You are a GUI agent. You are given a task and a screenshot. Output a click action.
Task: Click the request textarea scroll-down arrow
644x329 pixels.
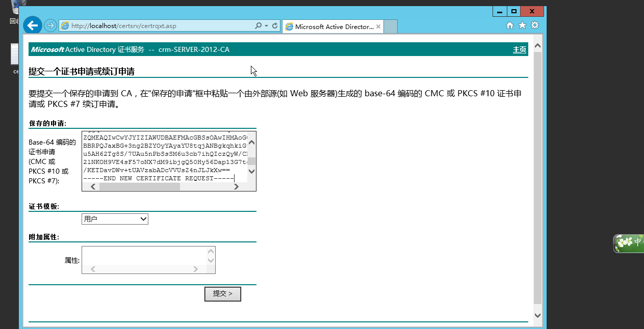(x=251, y=171)
